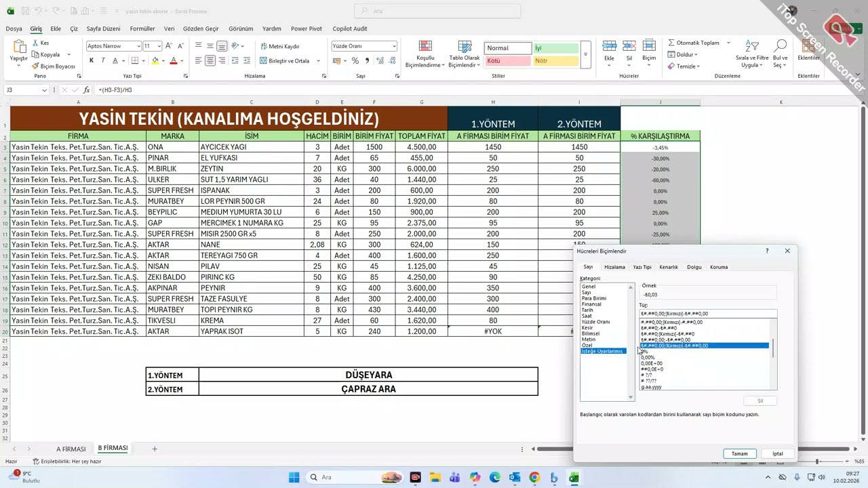Click the Kopyala copy icon
Viewport: 868px width, 488px height.
point(35,54)
